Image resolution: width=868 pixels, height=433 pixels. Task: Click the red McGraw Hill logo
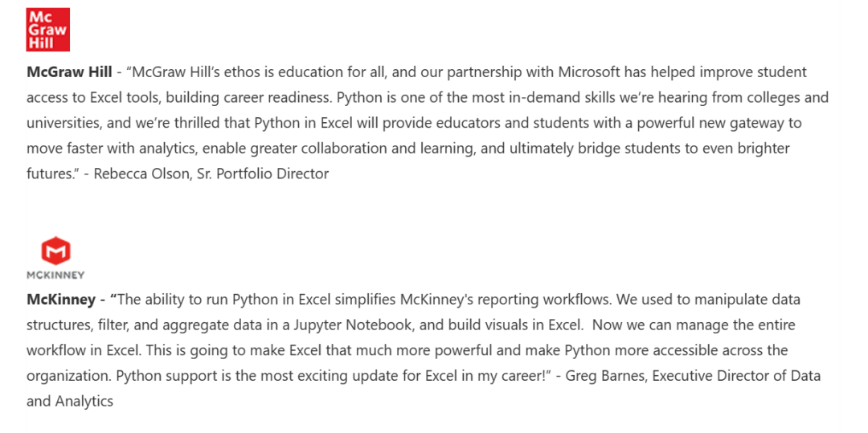click(48, 30)
